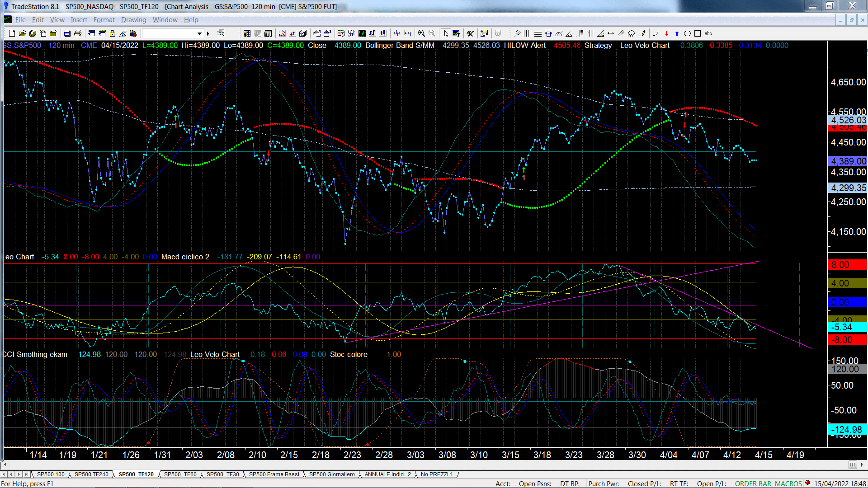Open the Drawing menu

click(133, 20)
